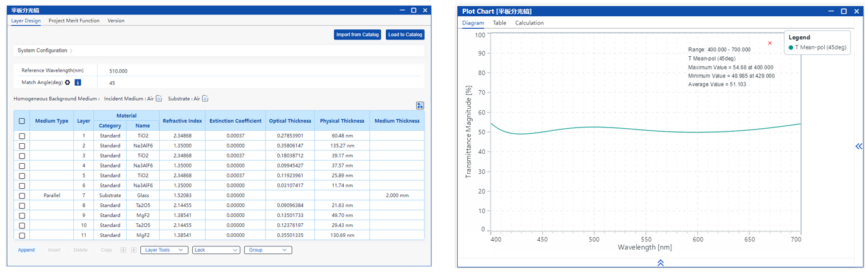Image resolution: width=868 pixels, height=272 pixels.
Task: Open the Lock dropdown
Action: point(216,250)
